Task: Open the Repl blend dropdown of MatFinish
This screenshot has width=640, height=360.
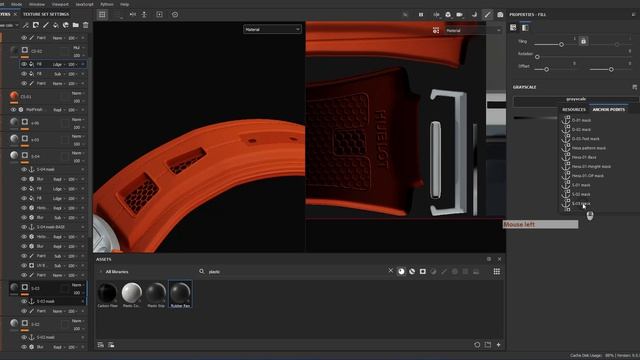Action: tap(58, 110)
